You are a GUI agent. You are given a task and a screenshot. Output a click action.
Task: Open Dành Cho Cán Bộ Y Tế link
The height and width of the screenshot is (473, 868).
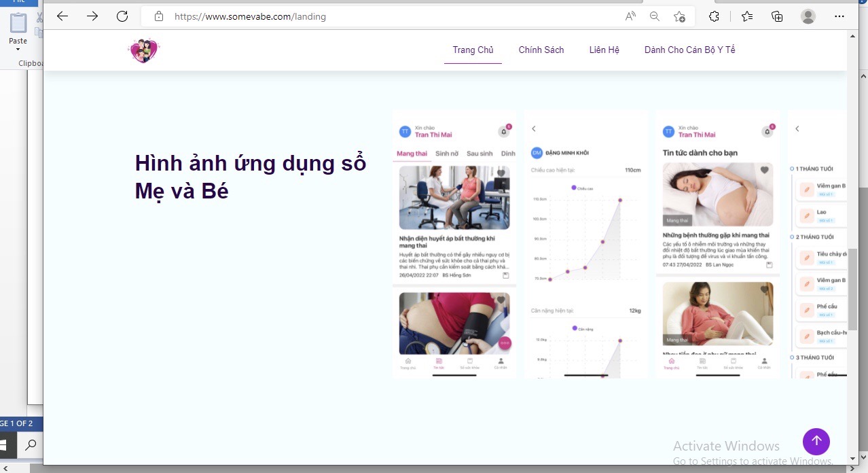(690, 50)
